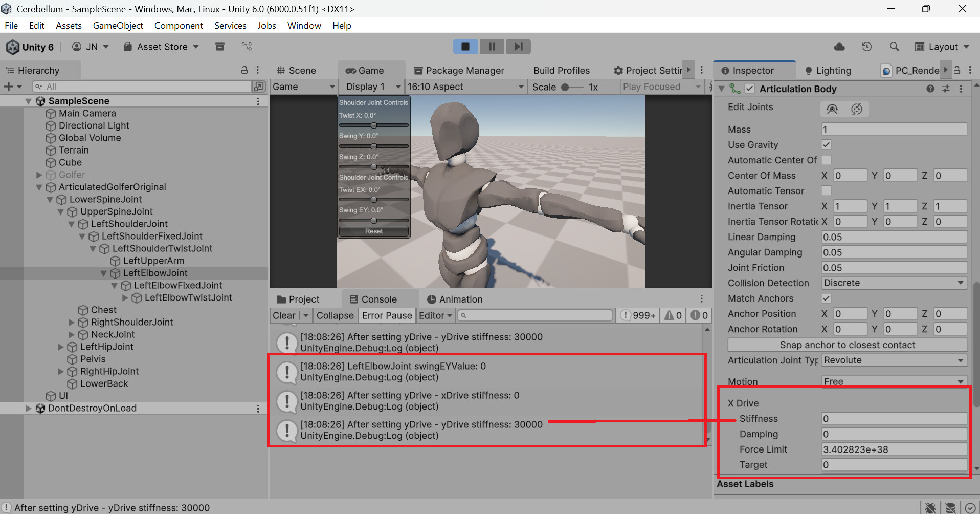
Task: Open the Articulation Body help question-mark icon
Action: pos(929,88)
